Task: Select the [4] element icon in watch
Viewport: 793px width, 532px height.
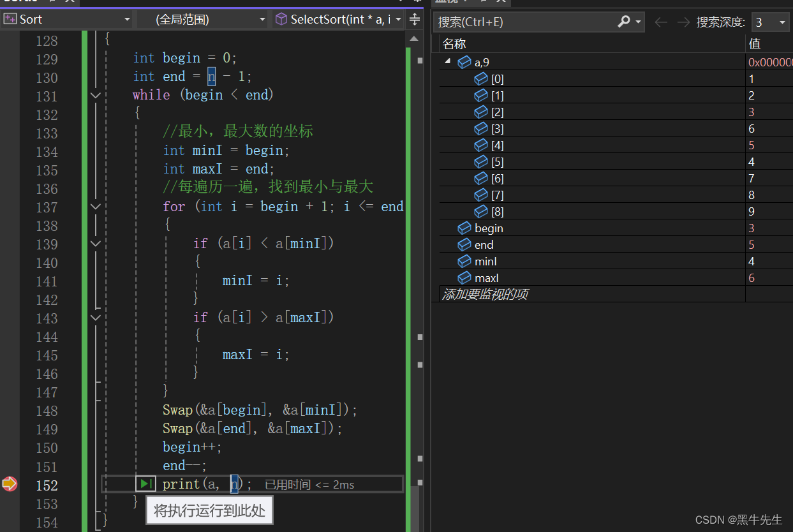Action: [x=481, y=145]
